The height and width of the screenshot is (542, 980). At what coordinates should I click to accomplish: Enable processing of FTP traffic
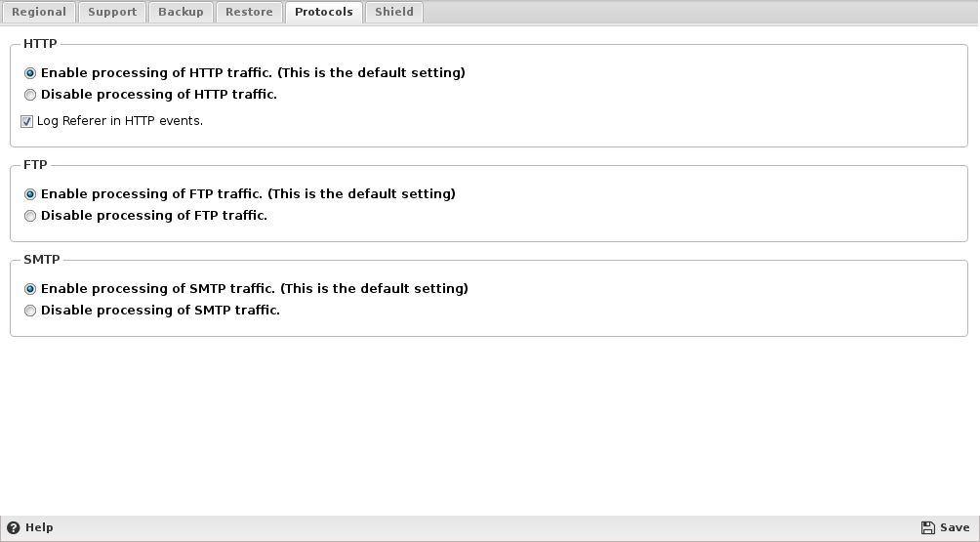point(30,194)
